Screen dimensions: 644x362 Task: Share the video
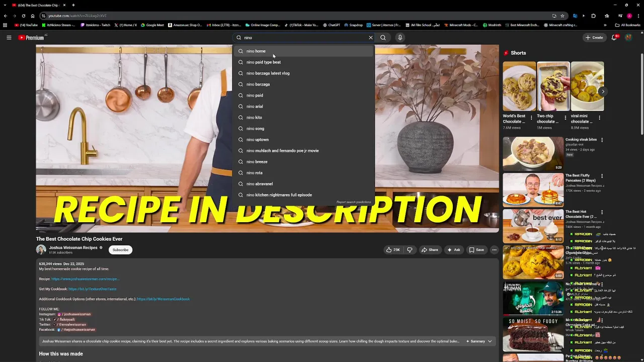[430, 250]
